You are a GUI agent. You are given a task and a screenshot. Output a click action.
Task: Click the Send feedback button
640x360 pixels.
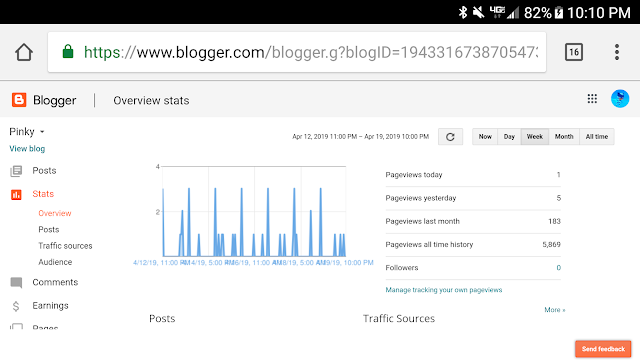603,349
